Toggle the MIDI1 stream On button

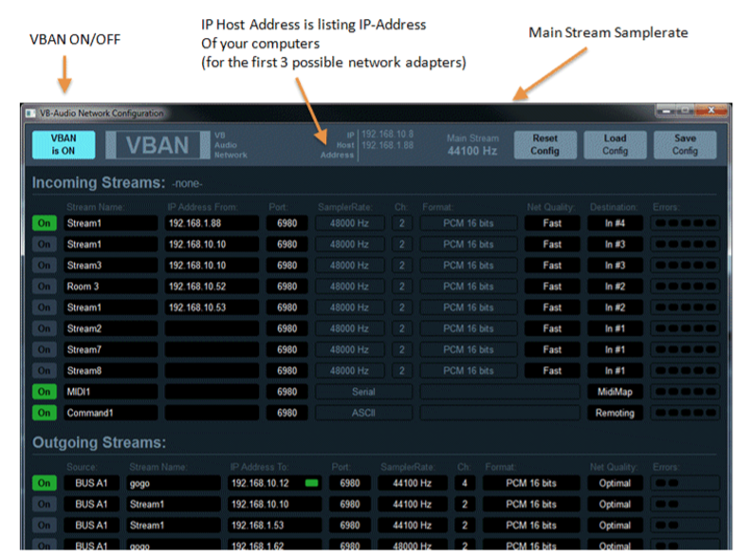pos(44,392)
